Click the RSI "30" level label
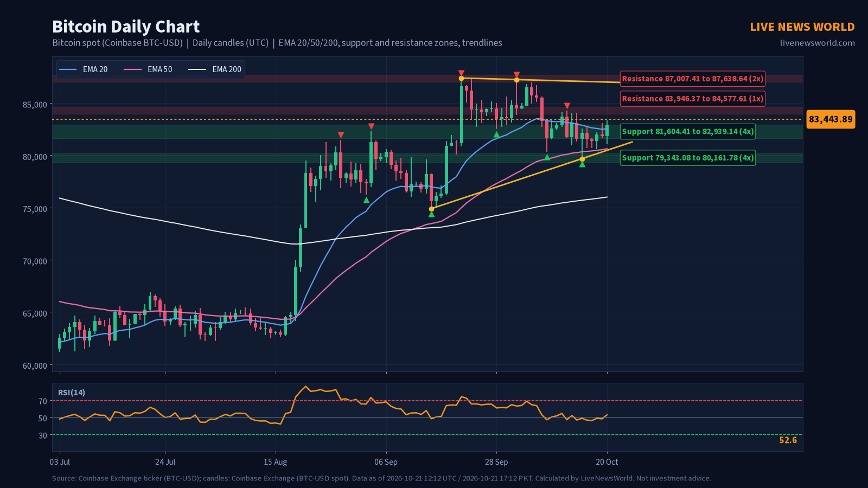 43,435
